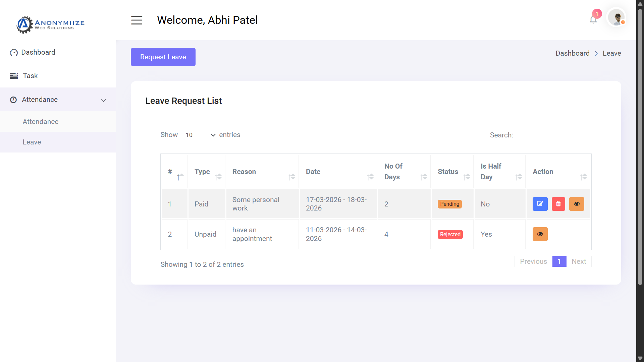Image resolution: width=644 pixels, height=362 pixels.
Task: Open the notification bell
Action: click(593, 20)
